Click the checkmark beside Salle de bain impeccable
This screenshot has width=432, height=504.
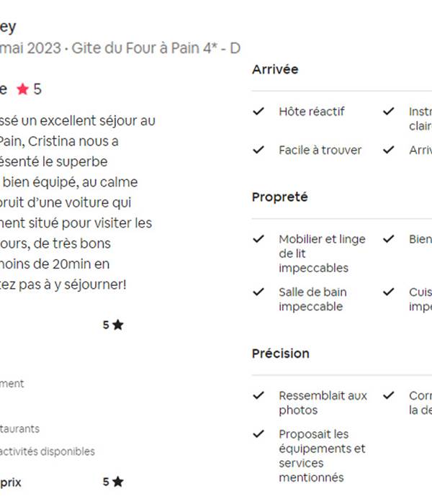point(258,292)
